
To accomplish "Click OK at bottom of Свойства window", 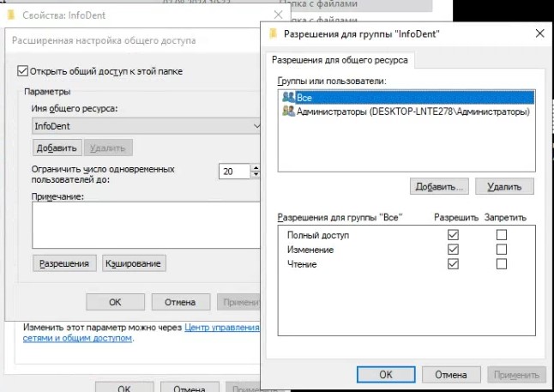I will [124, 387].
